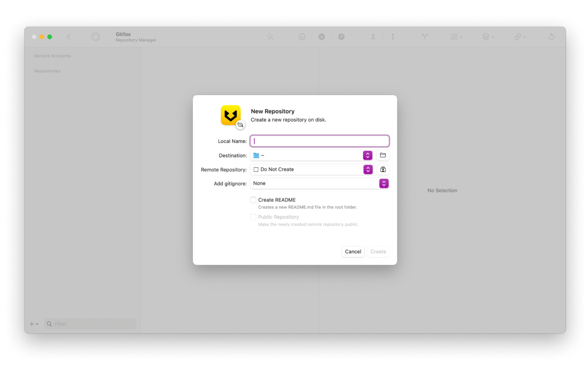Click the merge icon in toolbar
588x369 pixels.
pos(373,37)
